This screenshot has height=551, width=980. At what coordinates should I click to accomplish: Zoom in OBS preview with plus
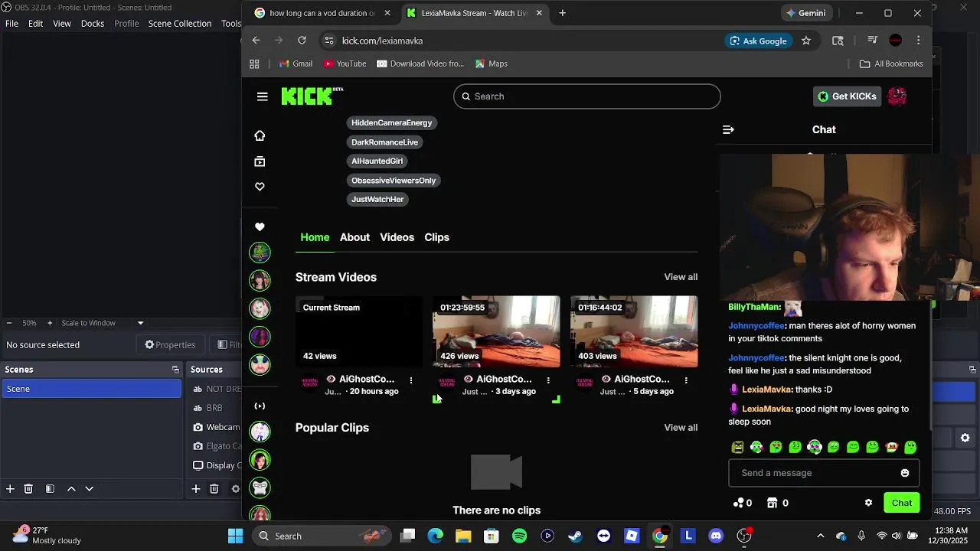point(50,323)
